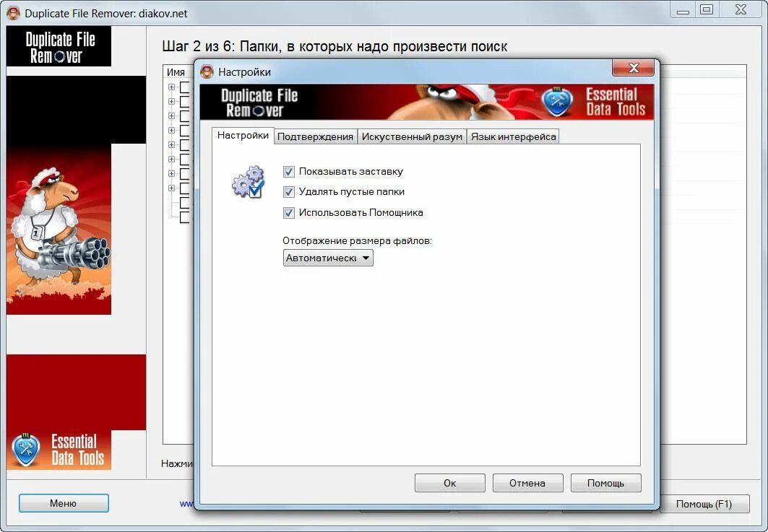Tick the topmost folder checkbox in the main window tree
This screenshot has height=532, width=768.
[x=185, y=87]
